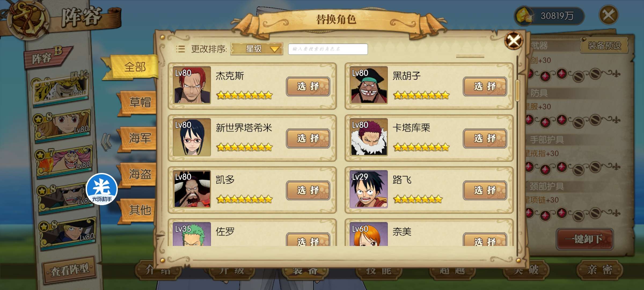Click 凯多 character portrait
This screenshot has width=644, height=290.
coord(192,189)
